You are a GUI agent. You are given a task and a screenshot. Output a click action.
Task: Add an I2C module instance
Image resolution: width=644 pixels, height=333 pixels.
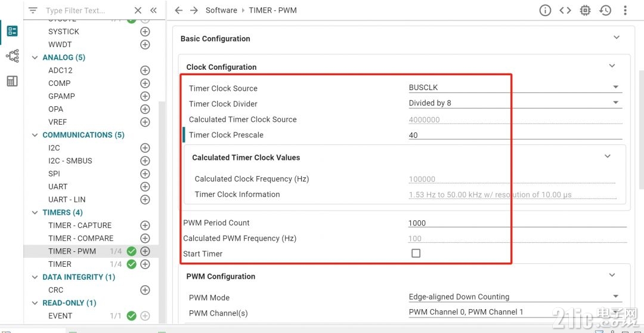(x=145, y=147)
